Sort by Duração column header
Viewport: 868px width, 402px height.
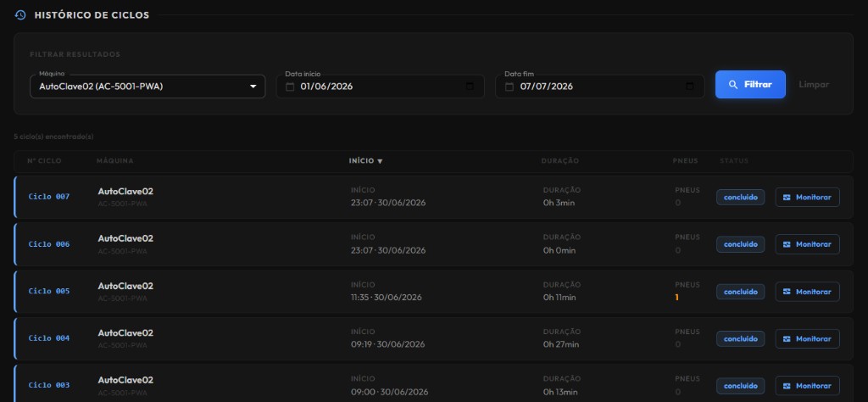coord(559,161)
